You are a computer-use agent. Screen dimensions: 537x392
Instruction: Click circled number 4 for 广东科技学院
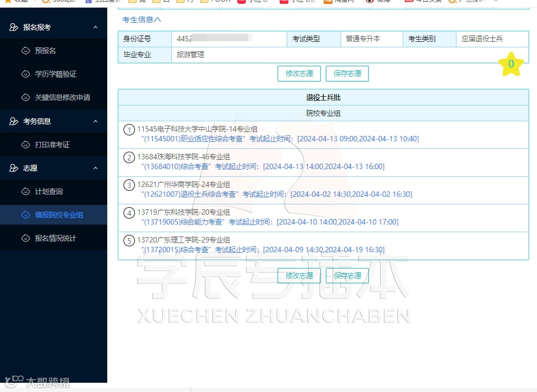tap(129, 213)
